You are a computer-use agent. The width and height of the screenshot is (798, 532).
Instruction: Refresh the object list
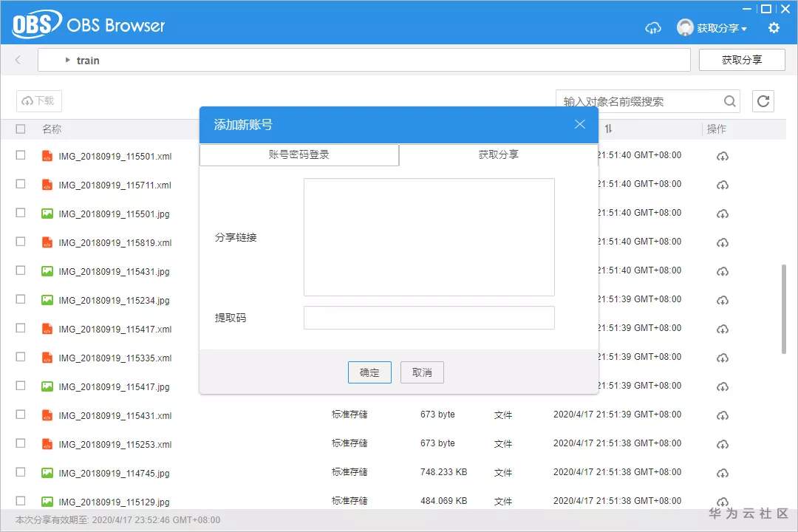tap(763, 101)
